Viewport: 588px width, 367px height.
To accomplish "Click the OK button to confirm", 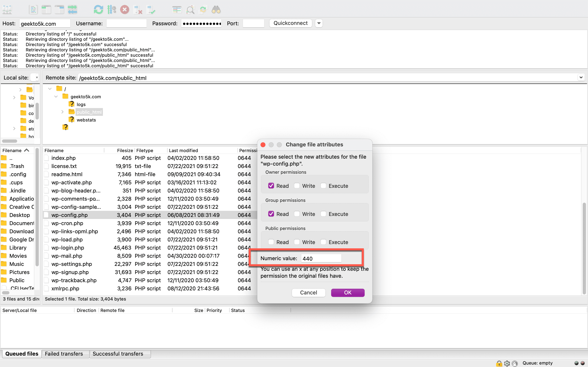I will pyautogui.click(x=347, y=292).
